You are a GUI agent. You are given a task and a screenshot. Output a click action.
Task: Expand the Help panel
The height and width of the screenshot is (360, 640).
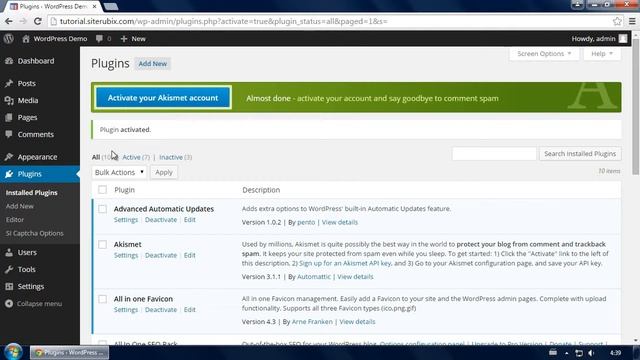pos(602,54)
